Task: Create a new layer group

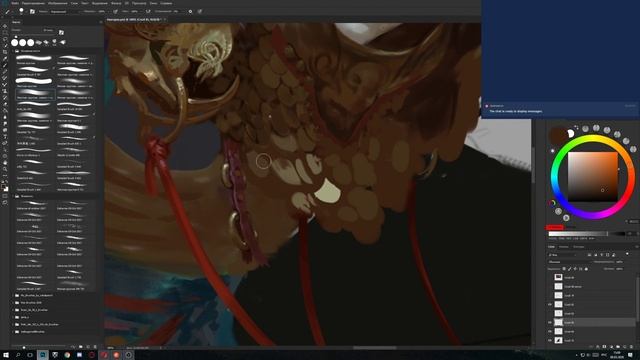Action: click(618, 347)
